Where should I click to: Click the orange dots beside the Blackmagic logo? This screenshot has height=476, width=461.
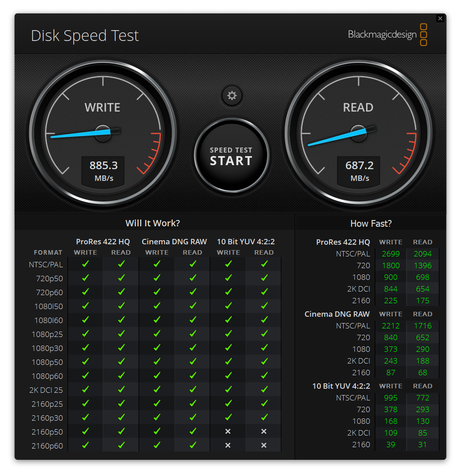423,35
